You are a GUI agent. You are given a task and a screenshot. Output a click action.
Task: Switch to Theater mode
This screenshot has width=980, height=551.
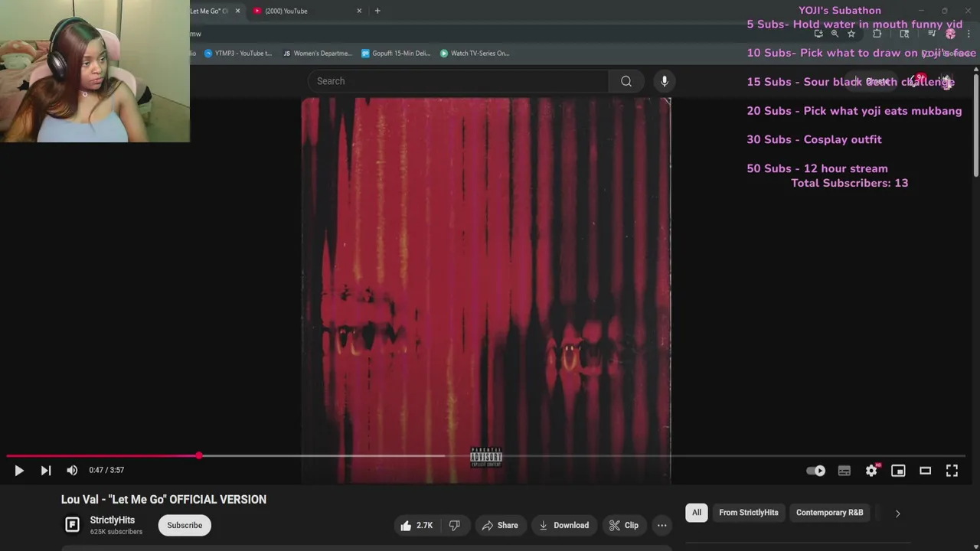tap(925, 471)
